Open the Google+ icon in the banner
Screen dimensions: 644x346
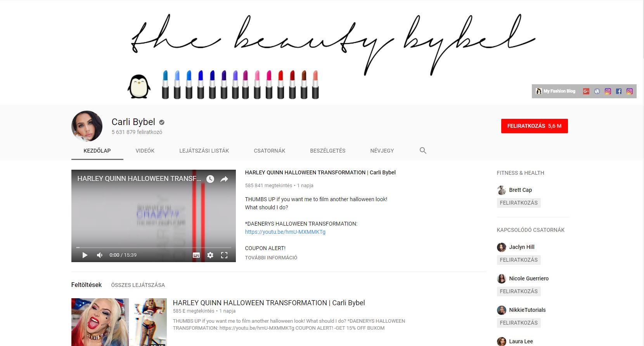click(586, 91)
